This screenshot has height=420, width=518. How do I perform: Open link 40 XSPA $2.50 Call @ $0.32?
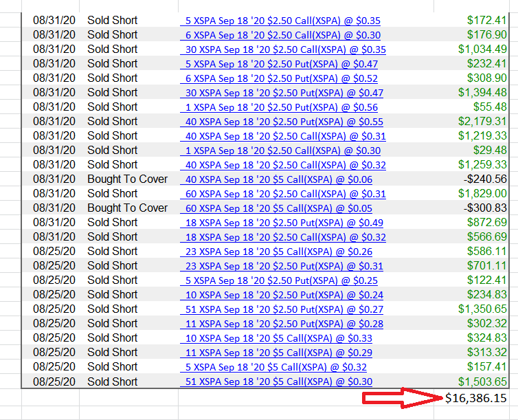(x=283, y=165)
